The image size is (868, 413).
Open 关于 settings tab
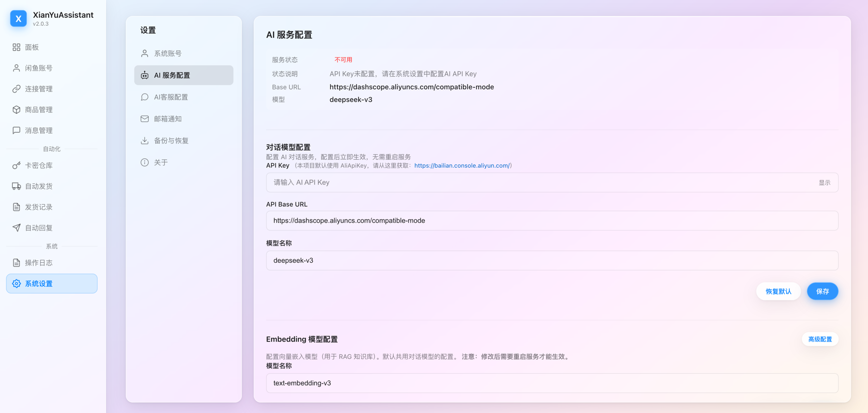point(184,162)
